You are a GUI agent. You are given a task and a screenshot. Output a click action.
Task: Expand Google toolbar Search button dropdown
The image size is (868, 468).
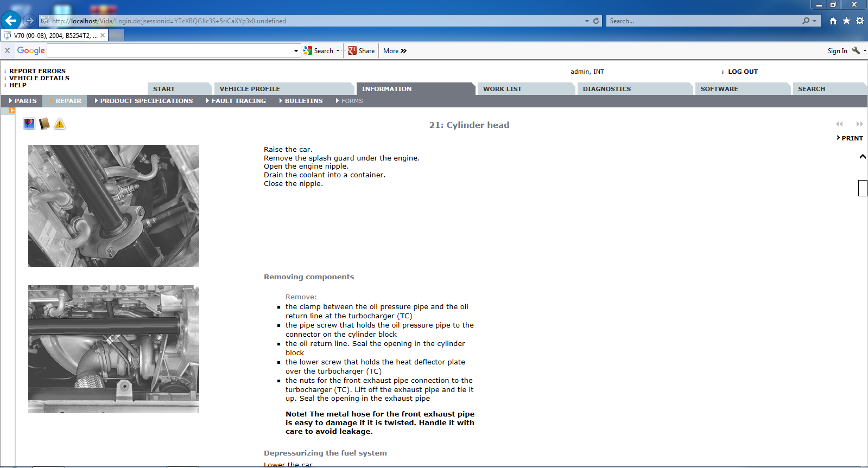pyautogui.click(x=338, y=51)
